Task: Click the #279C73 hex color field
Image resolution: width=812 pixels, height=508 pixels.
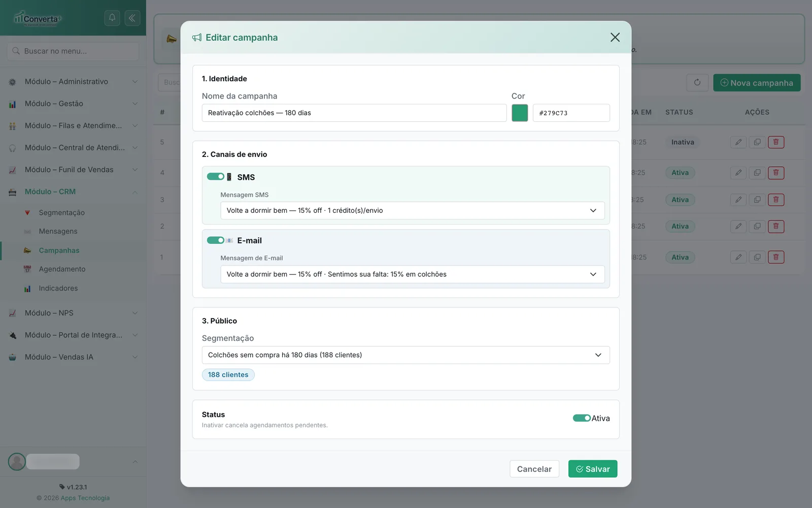Action: click(x=571, y=113)
